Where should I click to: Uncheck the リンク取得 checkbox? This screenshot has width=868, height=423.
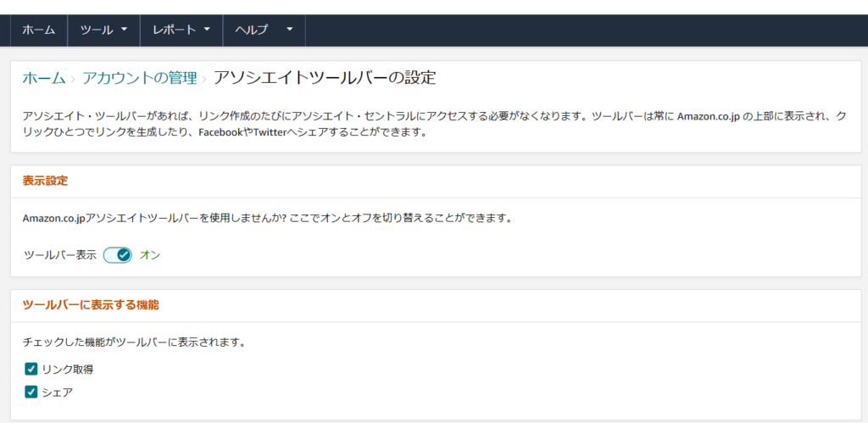click(x=31, y=369)
